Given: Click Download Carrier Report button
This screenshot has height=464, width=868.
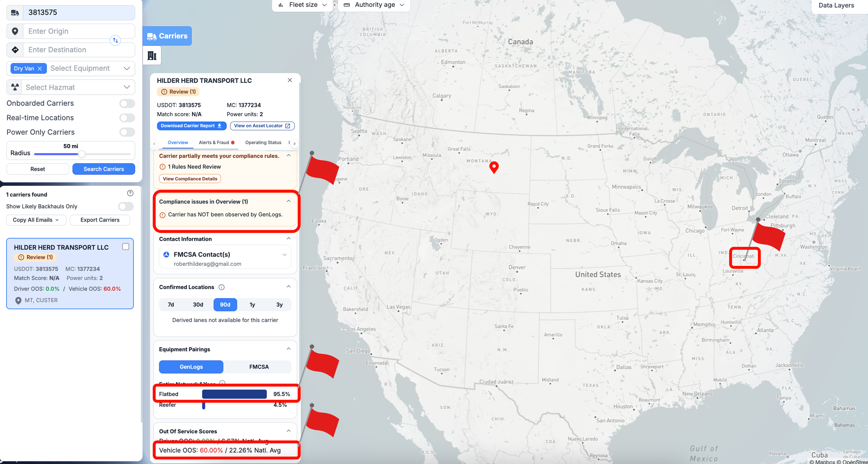Looking at the screenshot, I should click(x=191, y=126).
